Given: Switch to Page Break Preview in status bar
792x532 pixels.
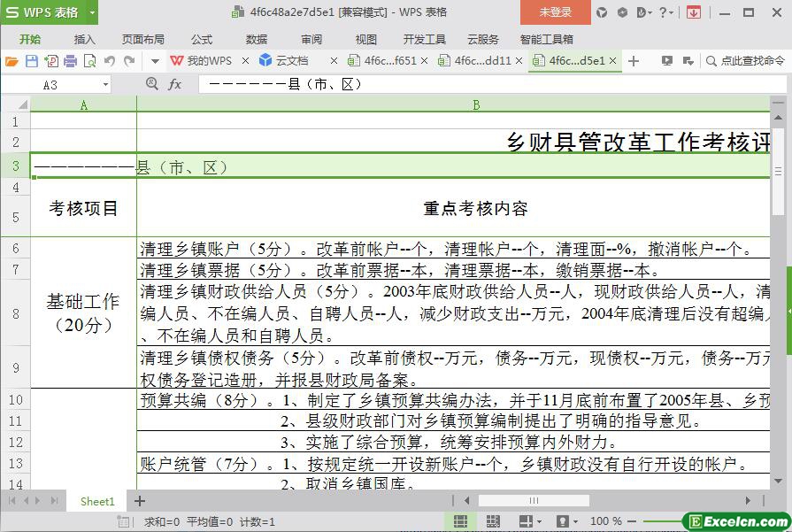Looking at the screenshot, I should [493, 521].
